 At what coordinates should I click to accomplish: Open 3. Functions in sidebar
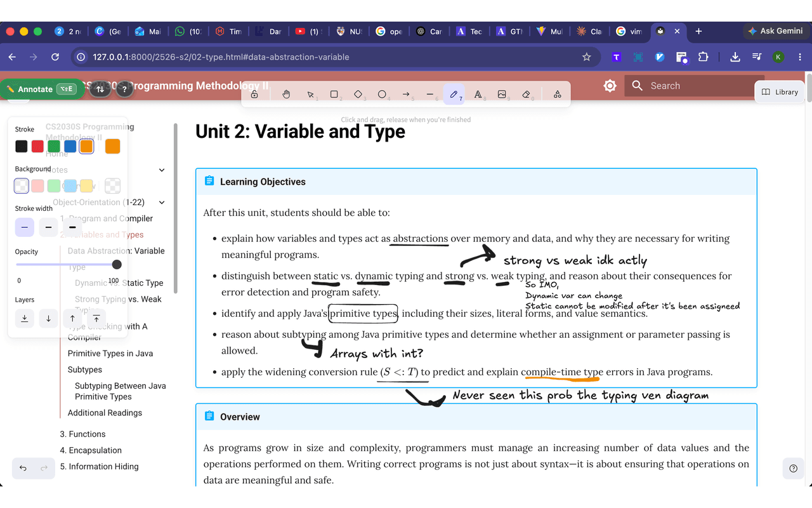click(83, 434)
